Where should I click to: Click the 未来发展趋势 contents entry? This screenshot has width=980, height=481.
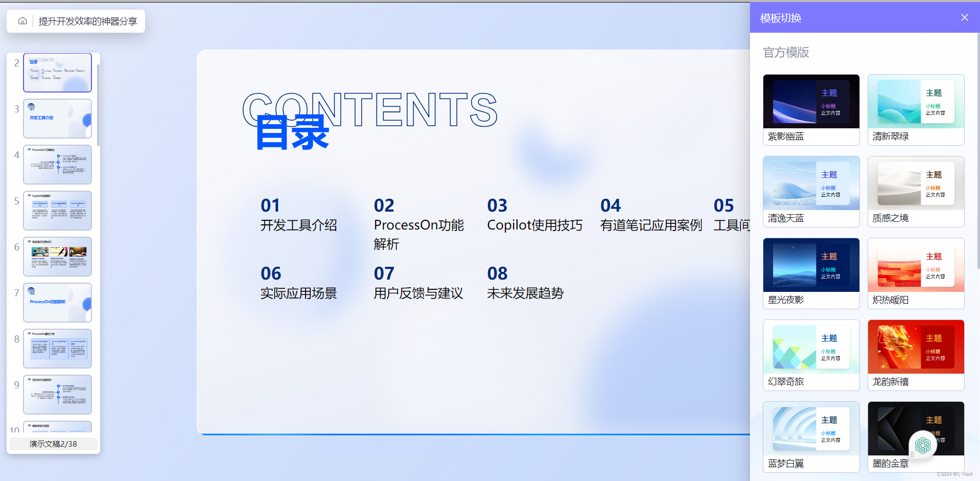pos(525,293)
